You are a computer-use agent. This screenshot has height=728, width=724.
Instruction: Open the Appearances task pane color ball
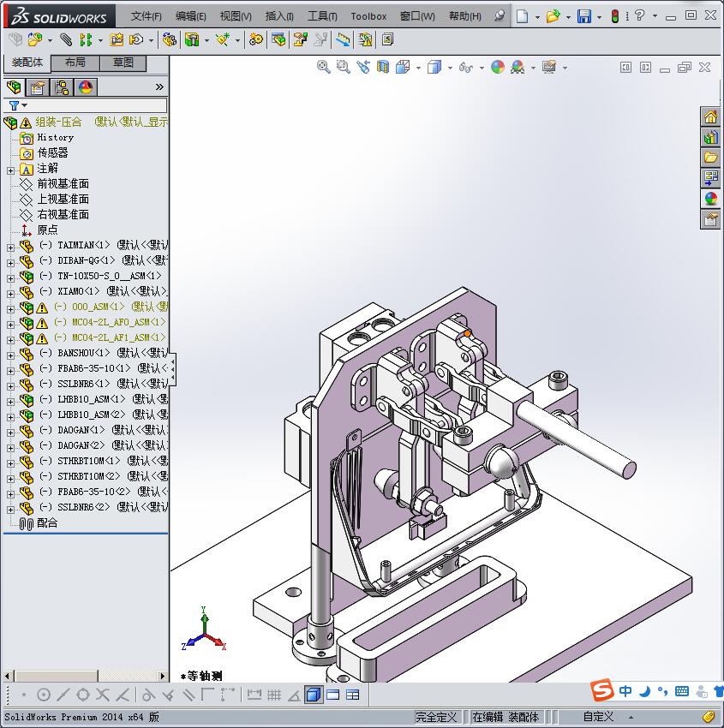click(x=710, y=198)
